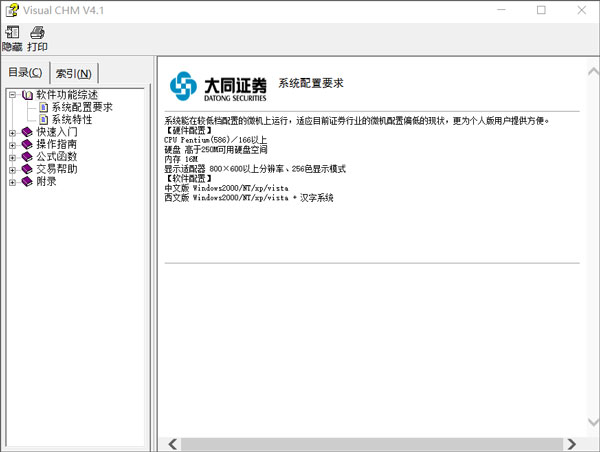Click the 【硬件配置】 heading text
The image size is (600, 452).
click(x=188, y=131)
